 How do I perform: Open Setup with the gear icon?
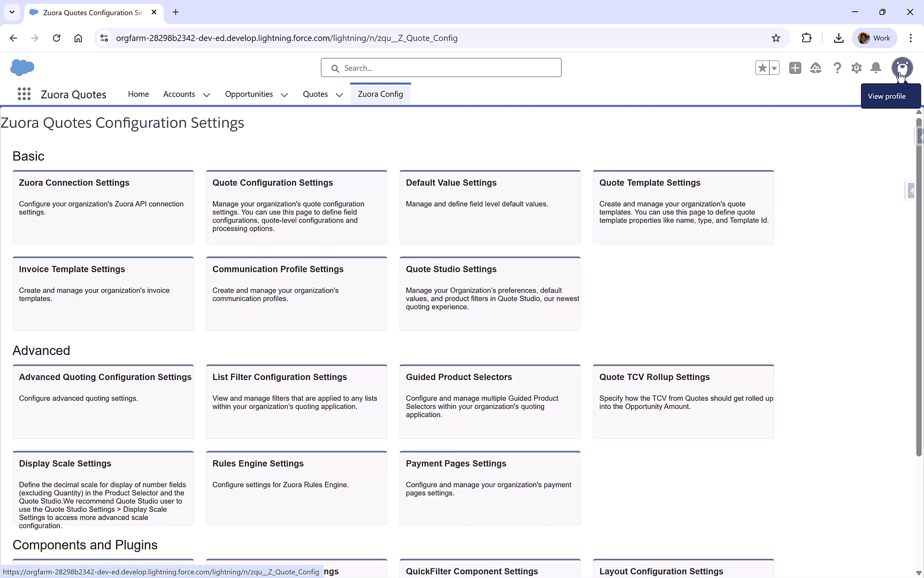[x=856, y=68]
